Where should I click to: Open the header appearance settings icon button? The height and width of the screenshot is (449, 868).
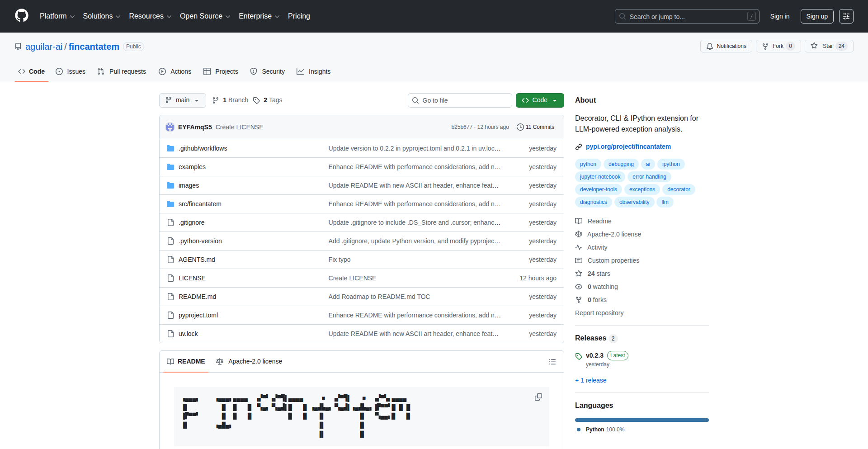tap(846, 16)
